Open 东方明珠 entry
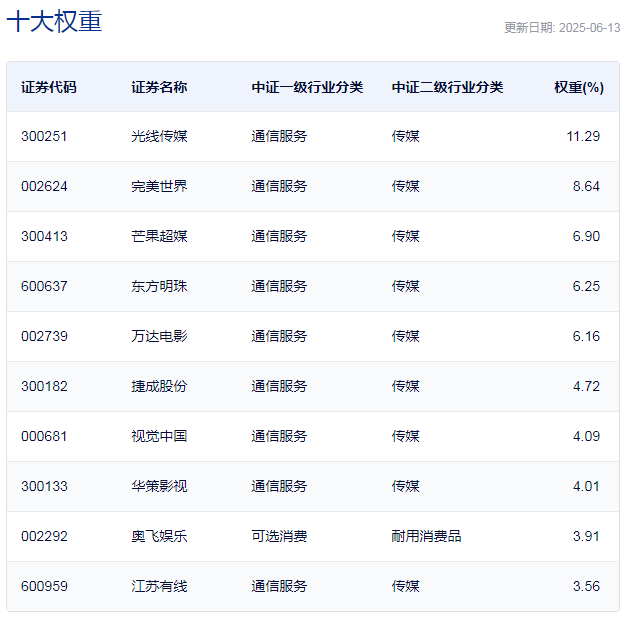 pos(159,286)
